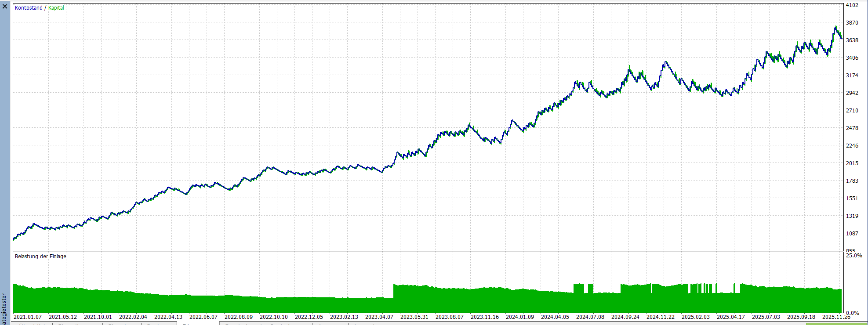Click the vertical Strategietester panel title
Screen dimensions: 868x325
4,307
